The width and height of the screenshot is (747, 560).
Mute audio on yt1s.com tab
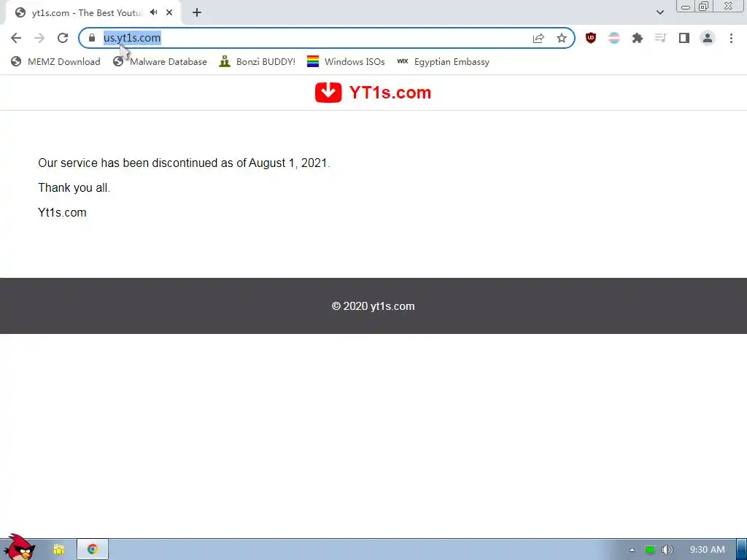(153, 12)
